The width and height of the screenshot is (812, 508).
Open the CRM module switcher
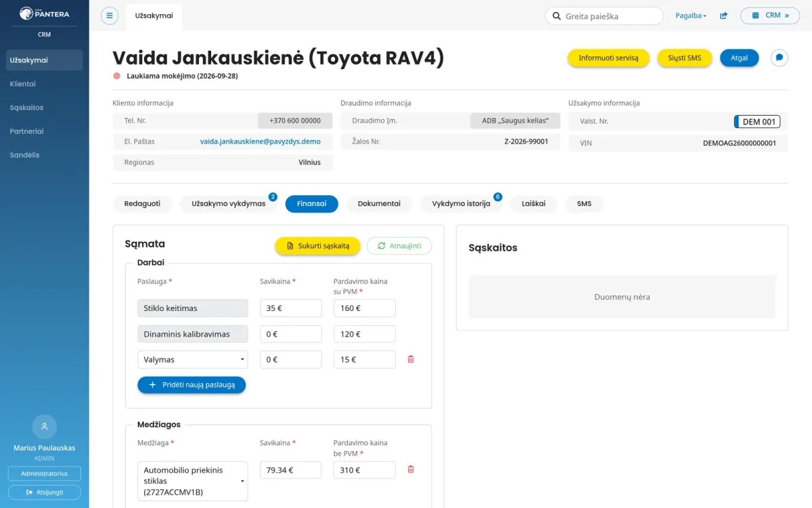tap(770, 16)
